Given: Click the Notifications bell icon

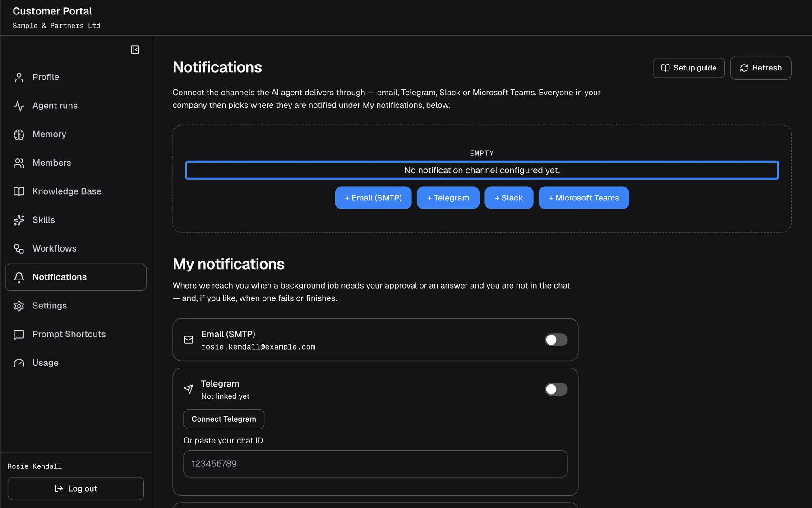Looking at the screenshot, I should (19, 277).
